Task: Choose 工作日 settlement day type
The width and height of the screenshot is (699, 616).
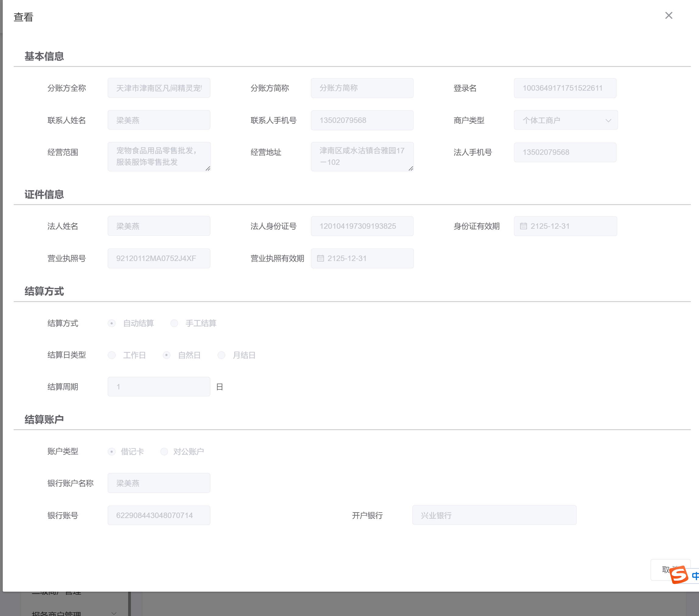Action: click(111, 355)
